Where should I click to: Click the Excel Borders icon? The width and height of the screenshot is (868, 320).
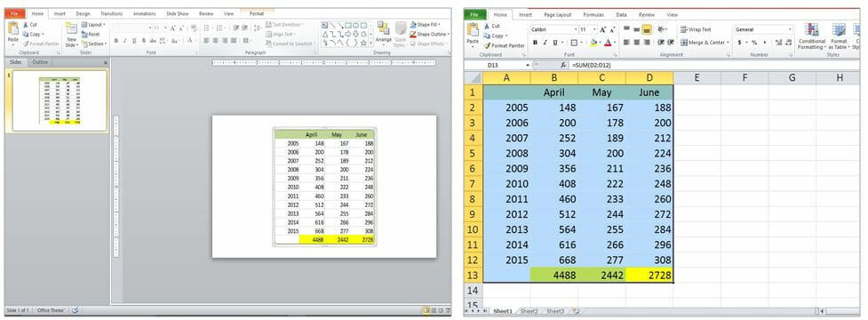[574, 43]
